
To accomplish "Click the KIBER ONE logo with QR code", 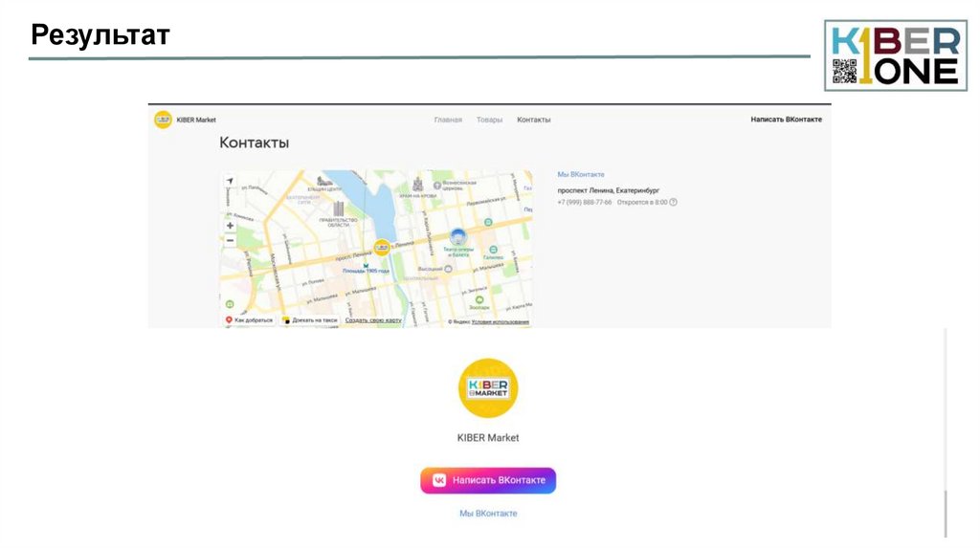I will coord(896,55).
